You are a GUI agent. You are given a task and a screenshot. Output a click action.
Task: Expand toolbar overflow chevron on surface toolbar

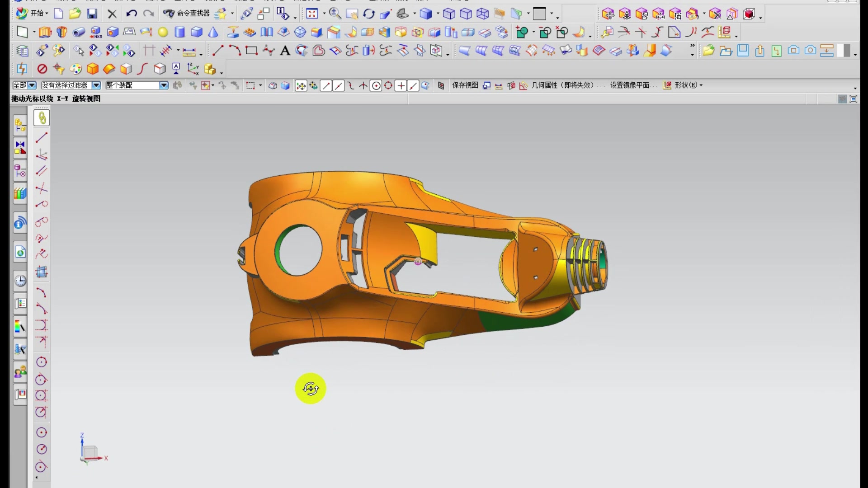click(x=692, y=46)
